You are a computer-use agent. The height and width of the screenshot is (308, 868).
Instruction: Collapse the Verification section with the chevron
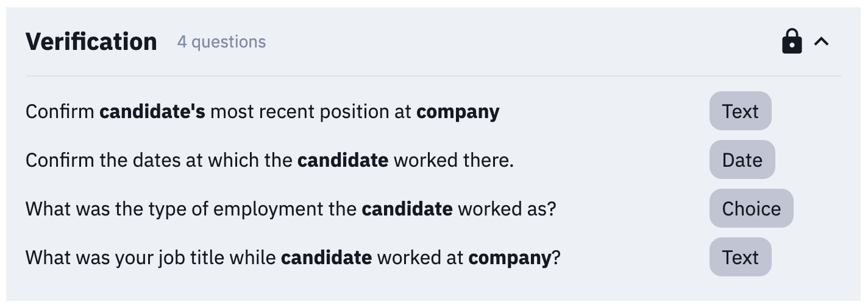(822, 41)
